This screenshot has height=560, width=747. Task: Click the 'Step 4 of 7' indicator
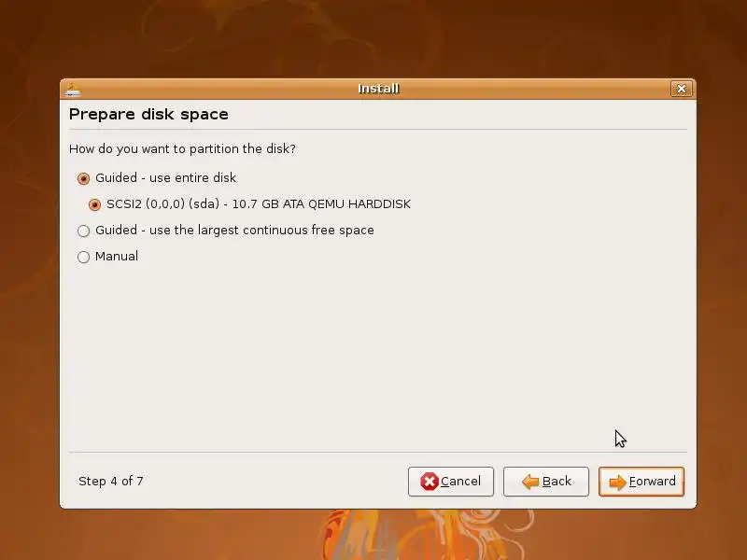click(x=111, y=482)
